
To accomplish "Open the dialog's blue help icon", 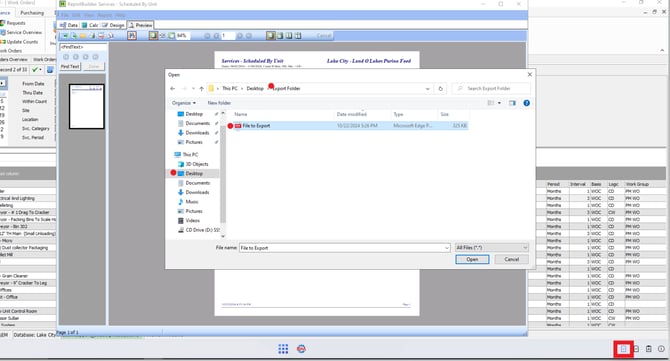I will pos(526,103).
